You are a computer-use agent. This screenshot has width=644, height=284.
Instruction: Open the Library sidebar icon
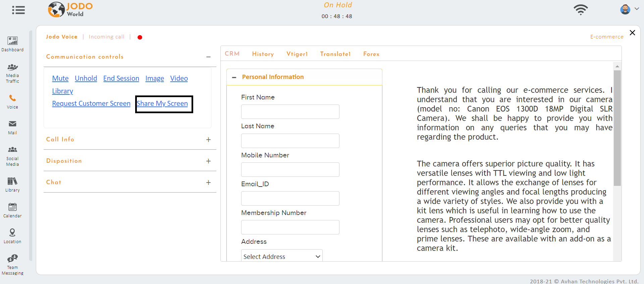point(12,185)
